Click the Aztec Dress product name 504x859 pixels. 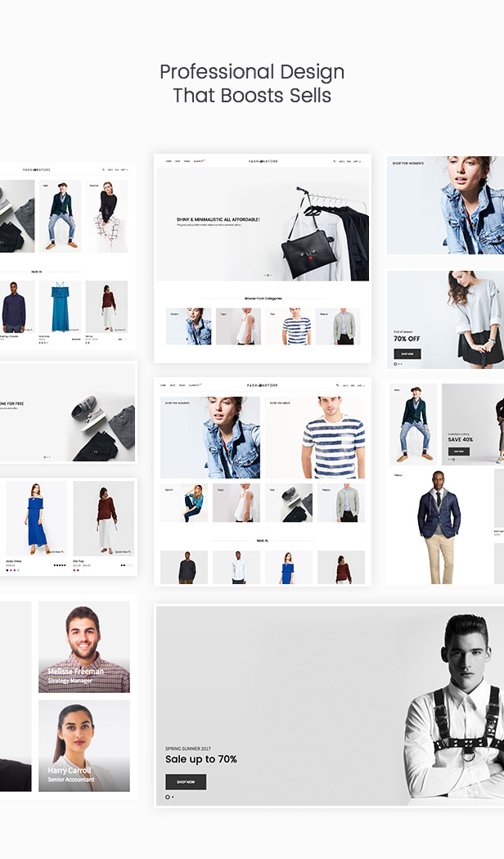pyautogui.click(x=14, y=561)
